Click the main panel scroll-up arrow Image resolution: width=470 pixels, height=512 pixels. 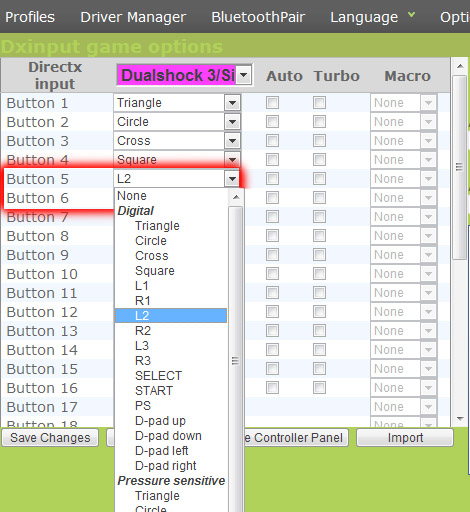click(460, 66)
